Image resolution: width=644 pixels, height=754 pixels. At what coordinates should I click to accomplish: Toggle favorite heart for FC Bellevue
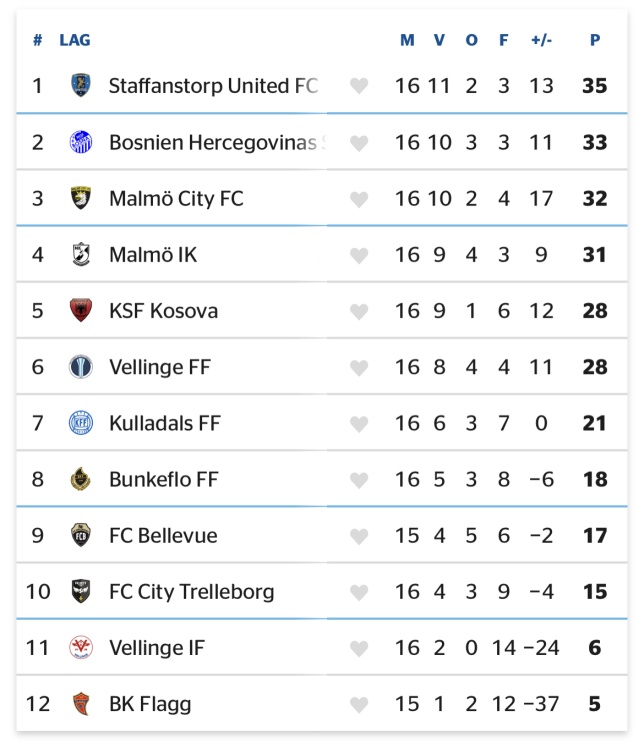359,536
